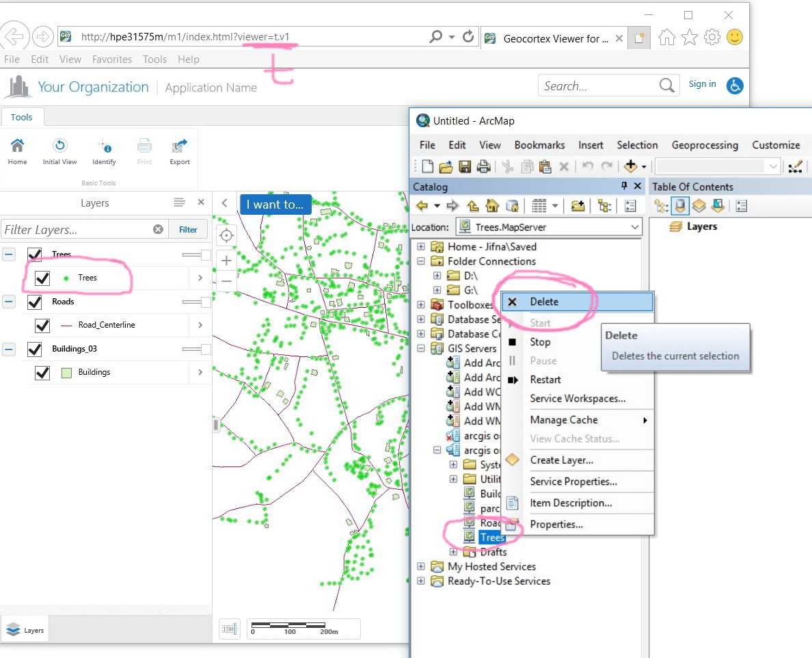812x658 pixels.
Task: Click the ArcMap Save icon
Action: (x=465, y=166)
